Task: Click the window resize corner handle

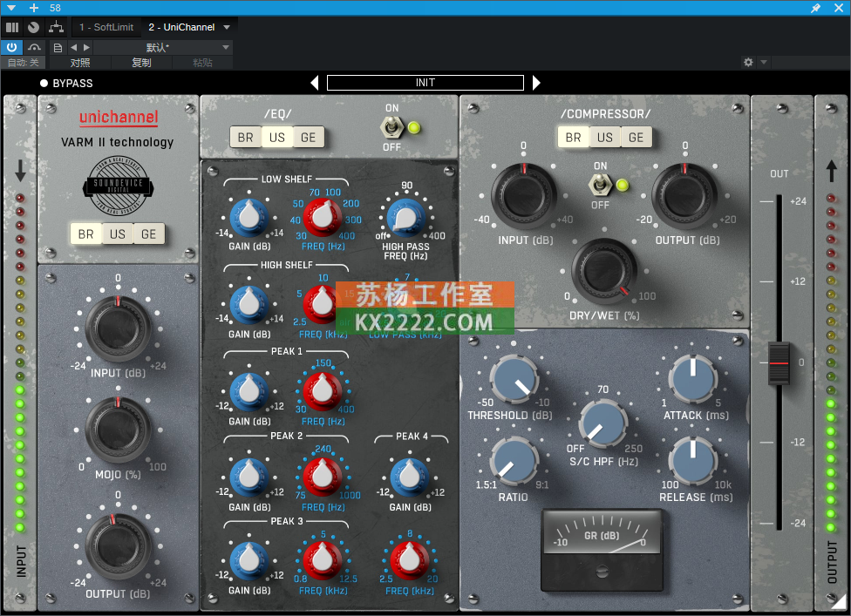Action: point(838,602)
